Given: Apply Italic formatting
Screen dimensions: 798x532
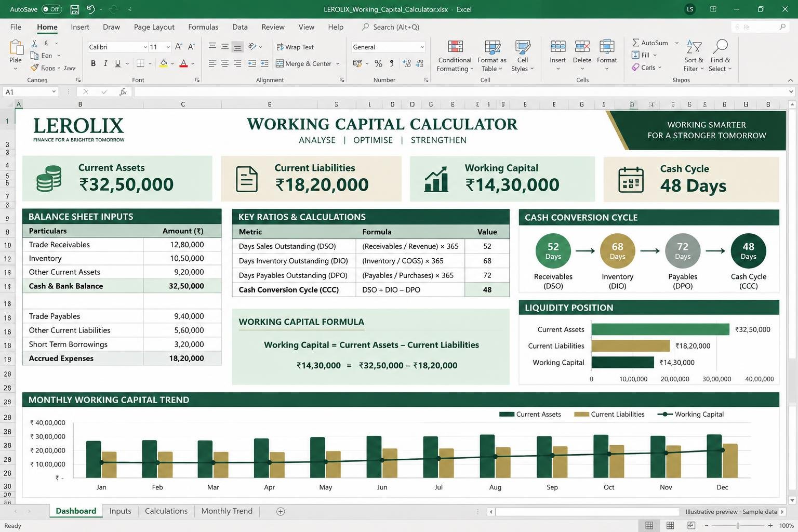Looking at the screenshot, I should 105,63.
